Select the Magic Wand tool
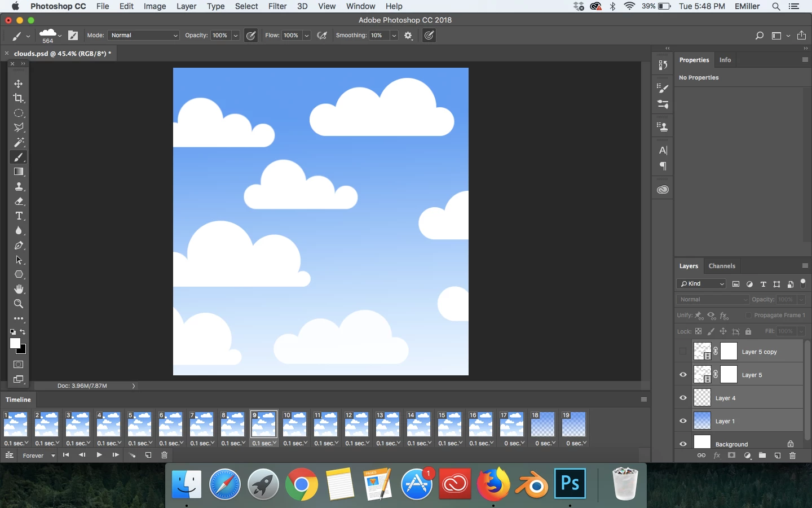Viewport: 812px width, 508px height. pos(19,142)
